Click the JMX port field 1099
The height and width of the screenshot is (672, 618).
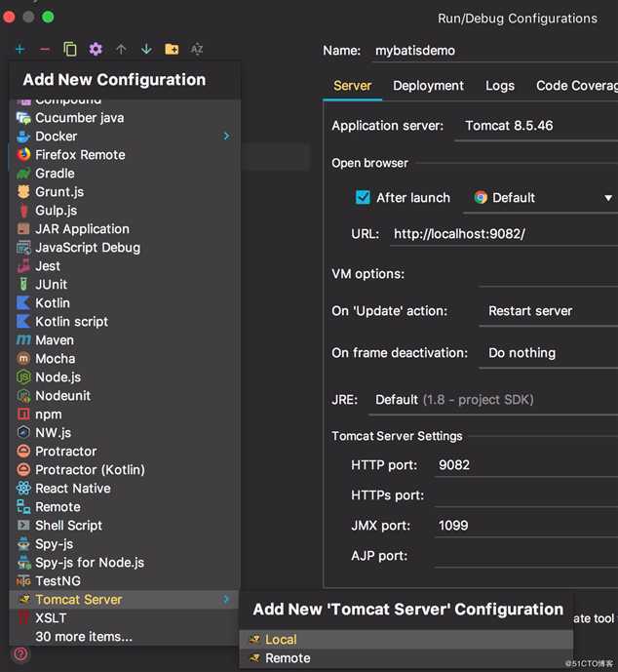(x=526, y=526)
